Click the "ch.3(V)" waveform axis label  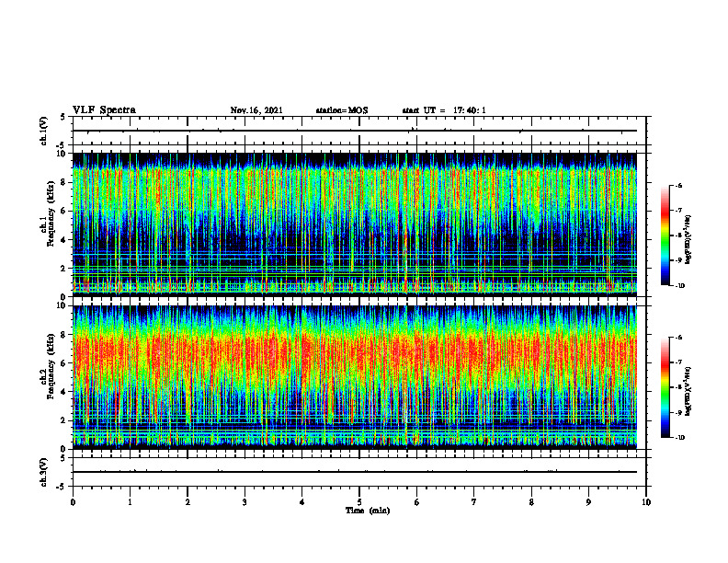[x=44, y=473]
